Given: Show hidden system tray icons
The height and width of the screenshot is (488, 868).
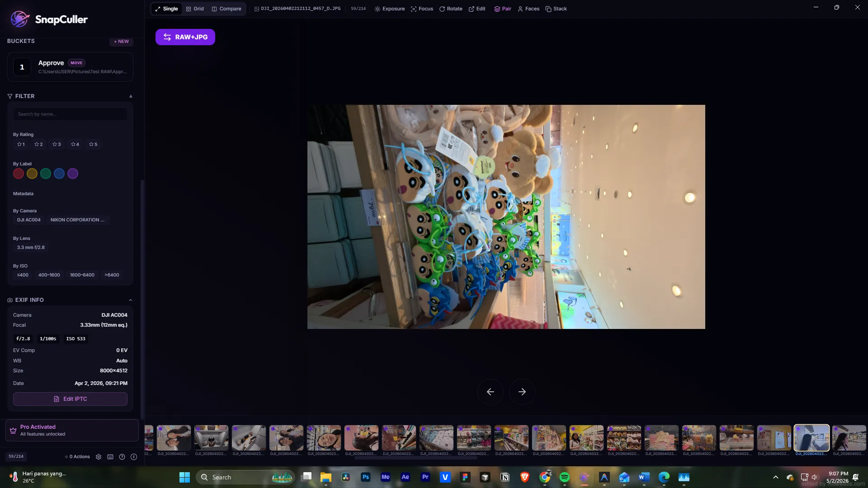Looking at the screenshot, I should 776,477.
